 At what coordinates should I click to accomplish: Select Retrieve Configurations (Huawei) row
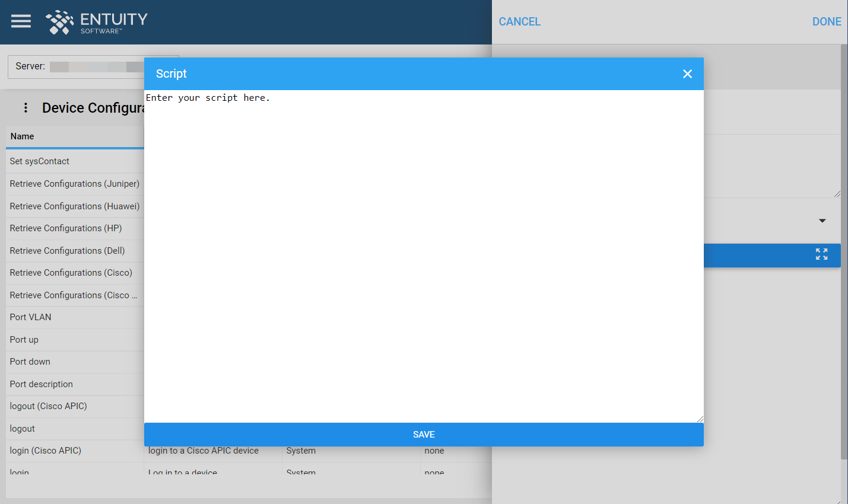[x=75, y=206]
